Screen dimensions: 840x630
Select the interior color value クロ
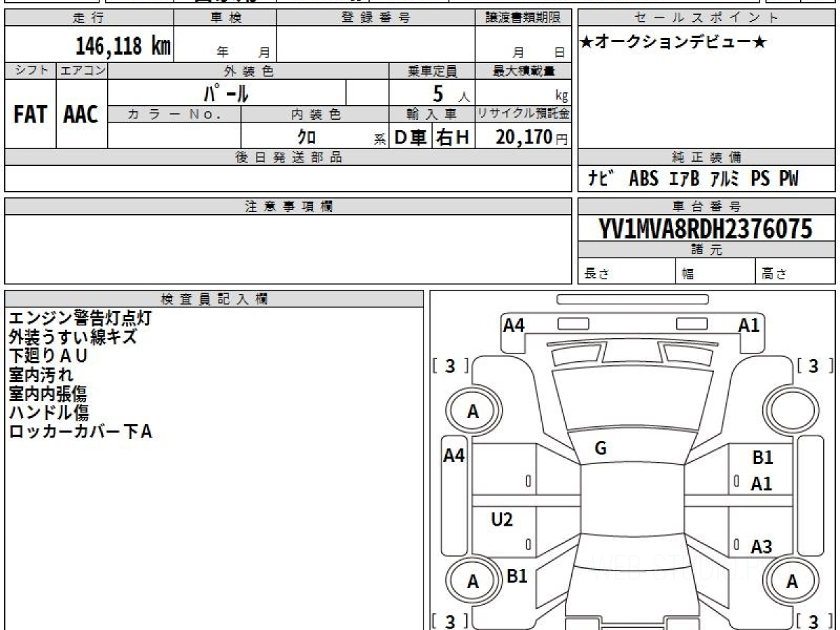coord(307,136)
